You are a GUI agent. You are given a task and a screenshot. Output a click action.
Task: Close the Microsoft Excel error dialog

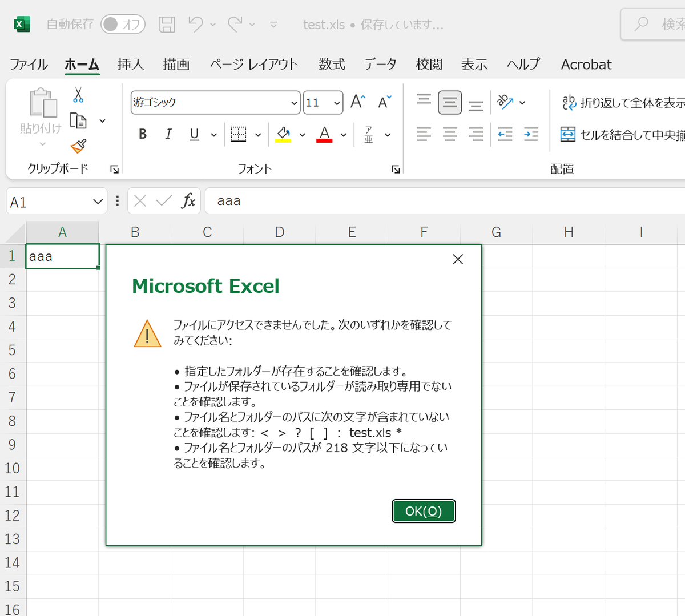[x=458, y=260]
